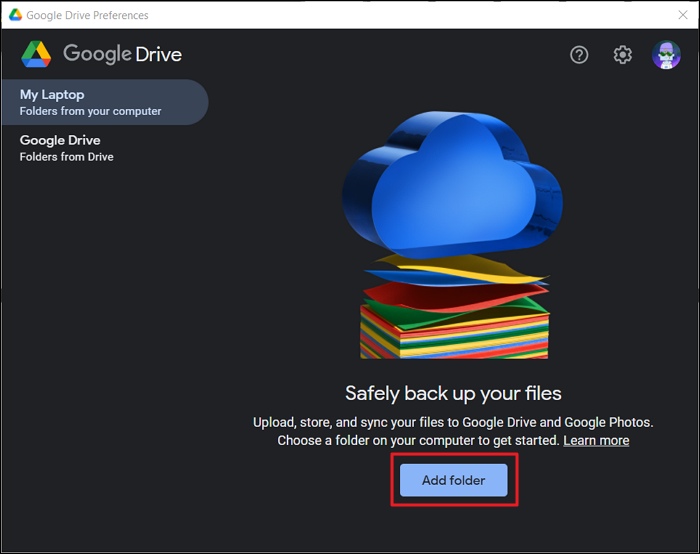
Task: Select the My Laptop sidebar section
Action: coord(105,102)
